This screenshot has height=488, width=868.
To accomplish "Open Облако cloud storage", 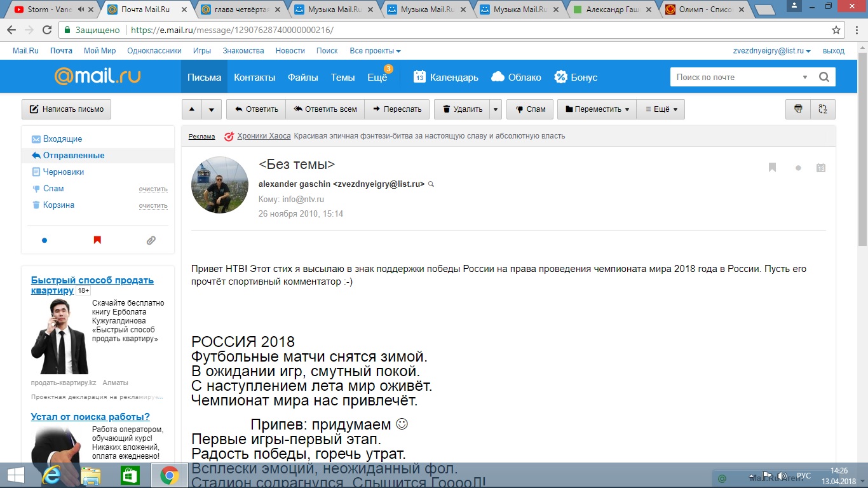I will (x=516, y=77).
